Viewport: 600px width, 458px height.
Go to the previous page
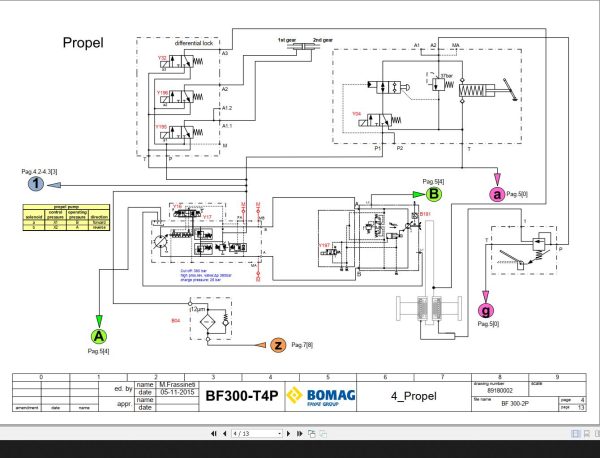(x=225, y=434)
